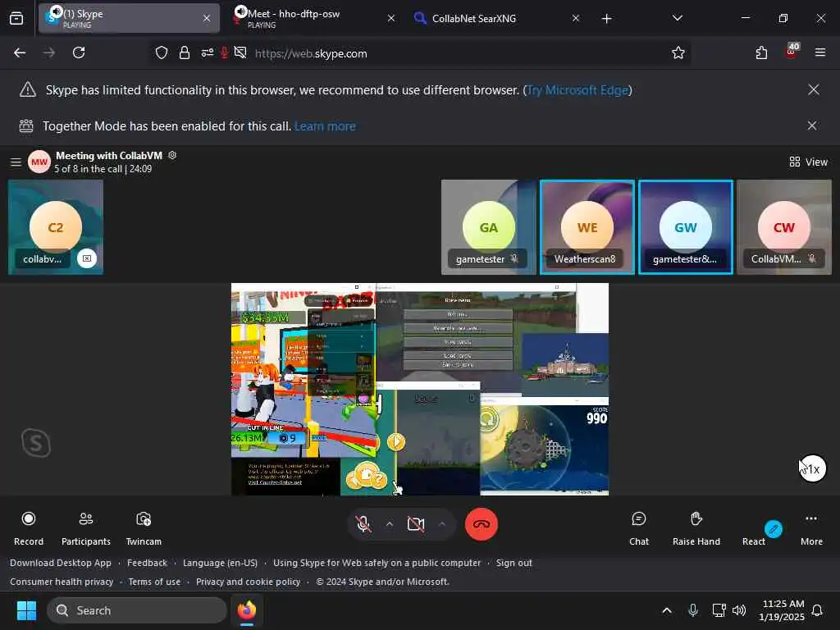Open a new browser tab
The image size is (840, 630).
606,19
